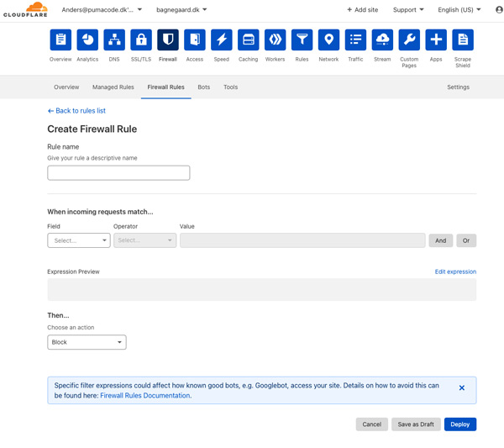Select the Analytics pie chart icon
The width and height of the screenshot is (504, 448).
coord(87,40)
